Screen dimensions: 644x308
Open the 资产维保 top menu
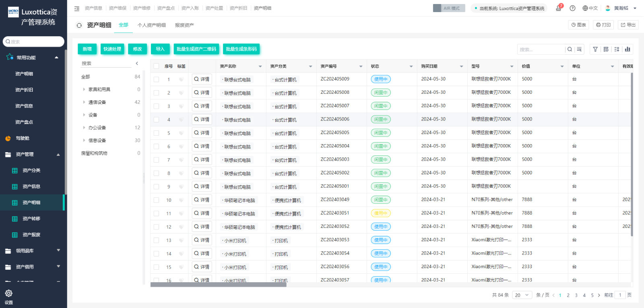click(118, 8)
